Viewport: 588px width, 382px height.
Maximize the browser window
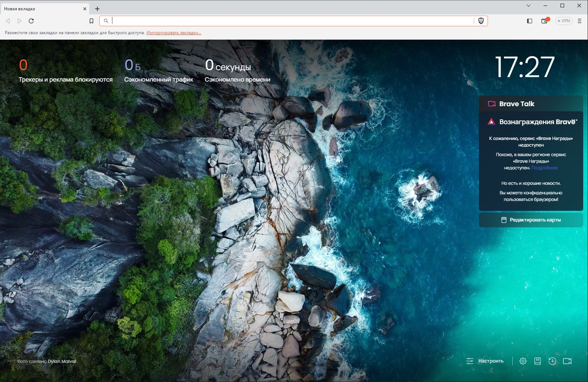(x=562, y=6)
